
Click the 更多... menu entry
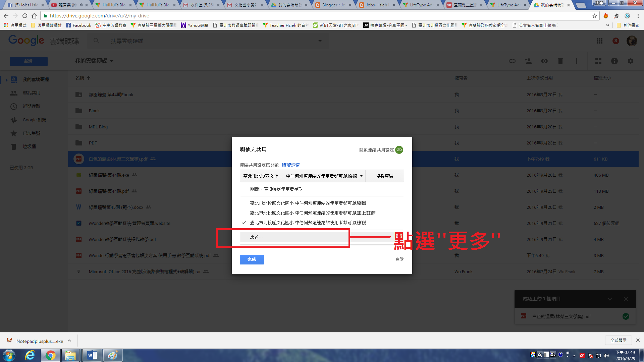pos(322,237)
